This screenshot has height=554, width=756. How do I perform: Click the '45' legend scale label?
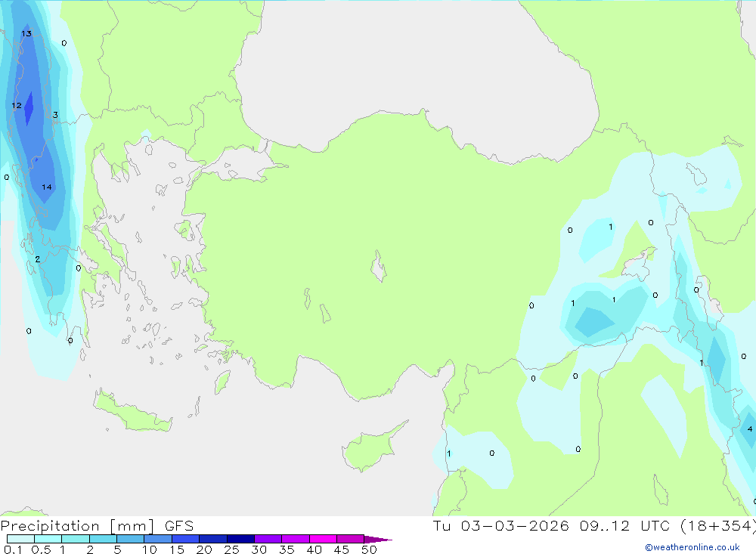[x=342, y=549]
